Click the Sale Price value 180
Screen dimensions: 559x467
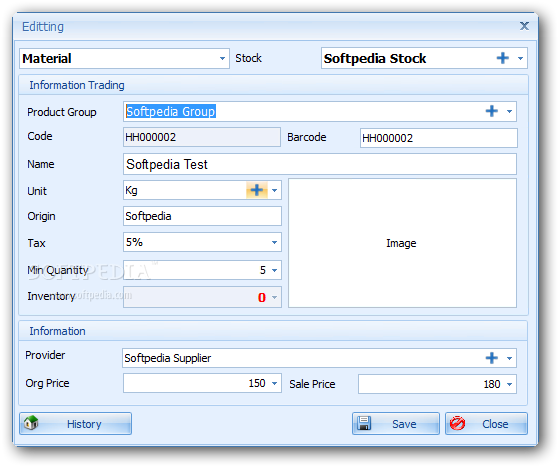(492, 384)
